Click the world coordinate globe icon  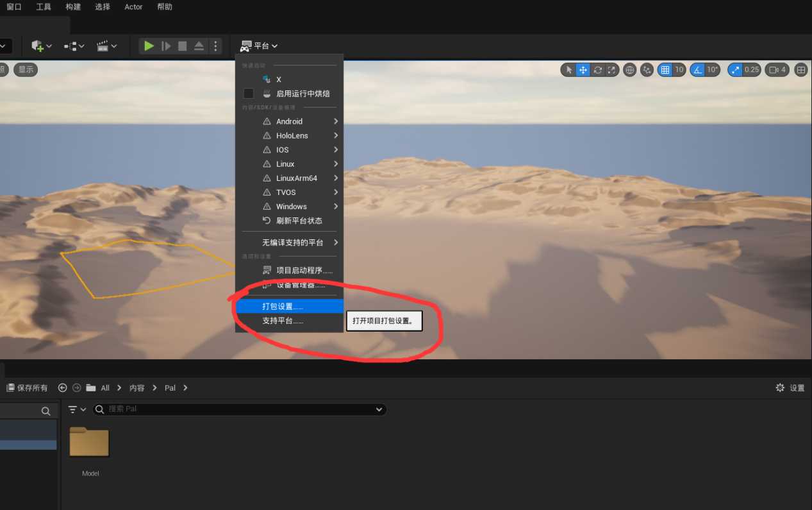click(630, 70)
